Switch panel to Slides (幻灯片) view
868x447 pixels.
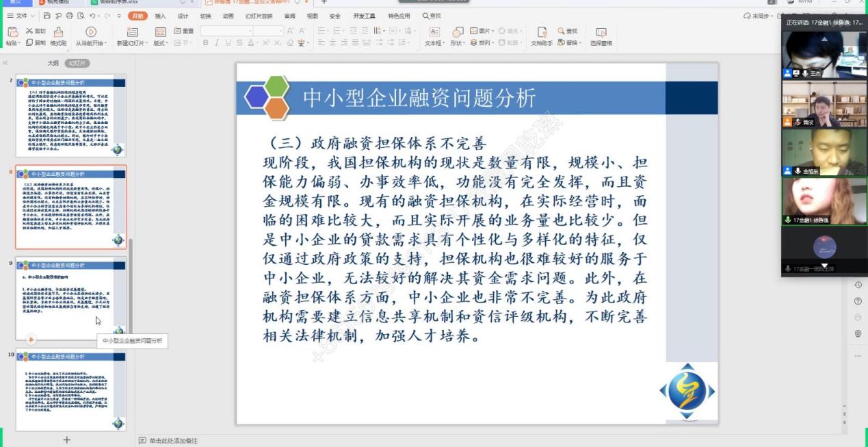(77, 63)
